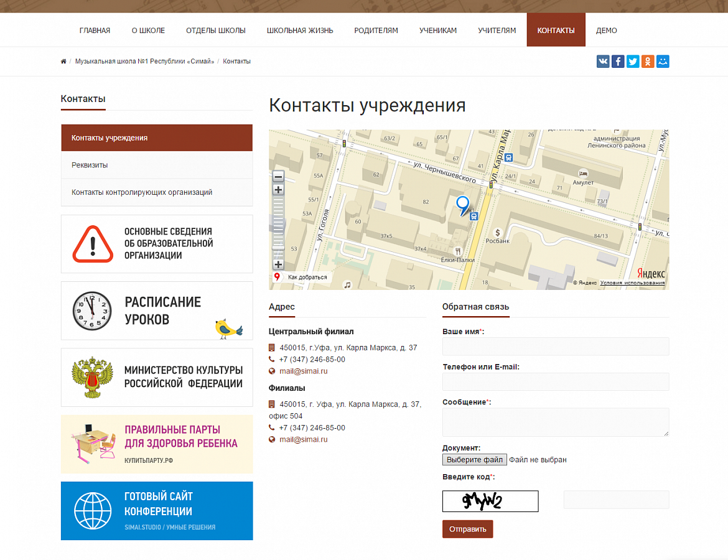The width and height of the screenshot is (728, 560).
Task: Click the blue location pin on map
Action: pyautogui.click(x=462, y=204)
